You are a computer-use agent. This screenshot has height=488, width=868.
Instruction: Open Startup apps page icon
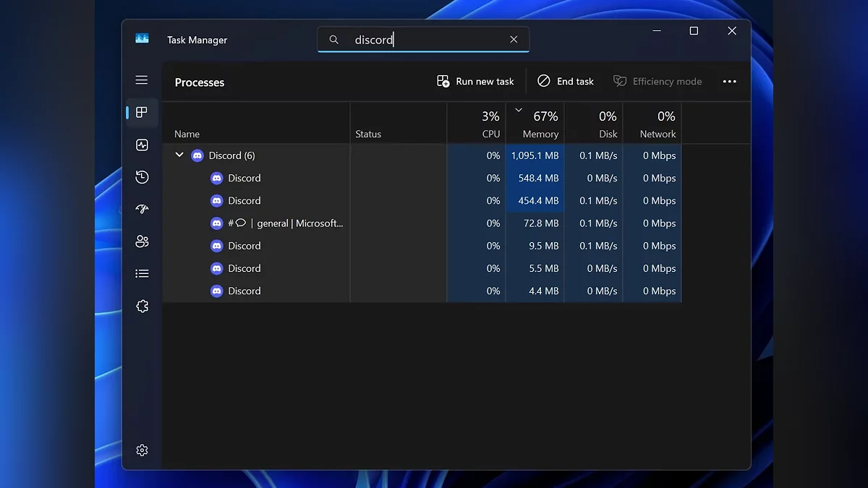coord(142,210)
